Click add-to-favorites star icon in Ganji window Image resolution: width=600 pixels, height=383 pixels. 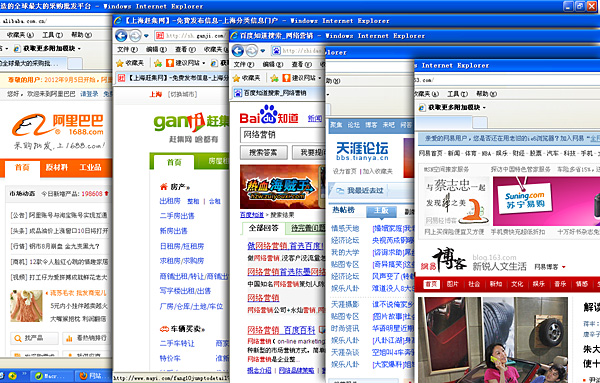point(157,63)
